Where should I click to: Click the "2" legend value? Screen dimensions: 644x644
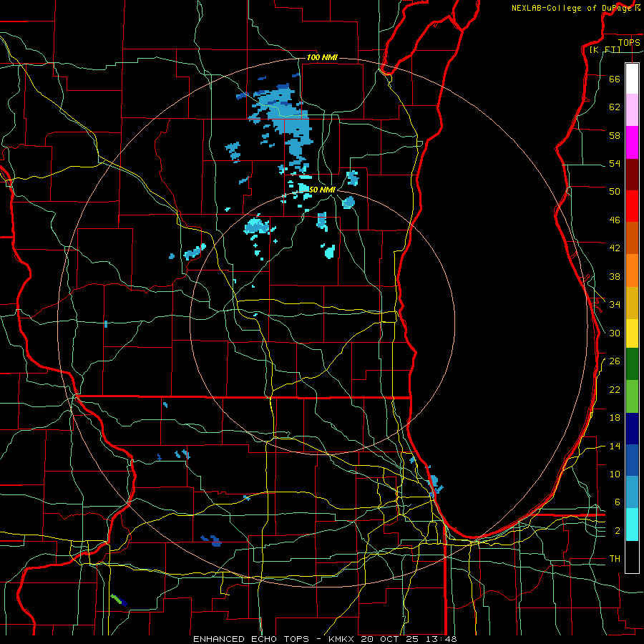coord(618,531)
